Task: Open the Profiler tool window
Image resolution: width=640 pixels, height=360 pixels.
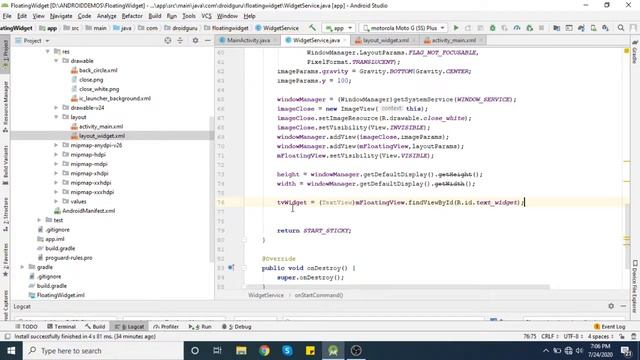Action: (166, 327)
